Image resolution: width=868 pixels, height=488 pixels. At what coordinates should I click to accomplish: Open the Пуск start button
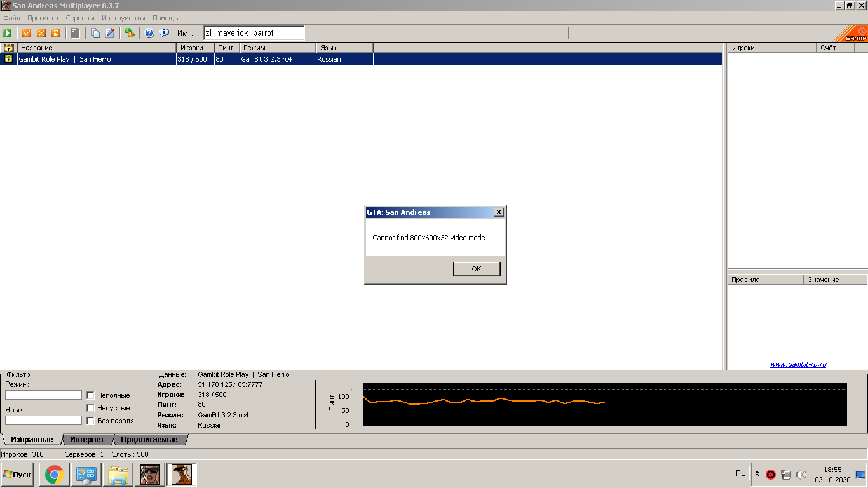[17, 475]
